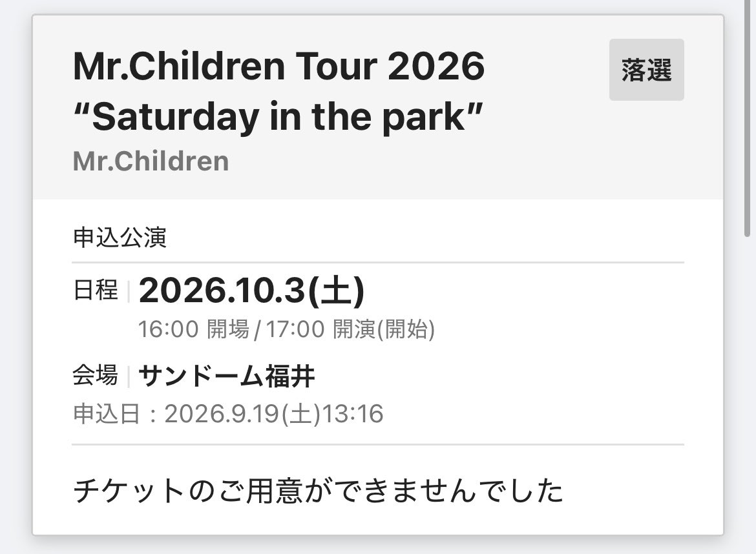Click the 16:00 開場 doors-open time
Image resolution: width=756 pixels, height=554 pixels.
(x=194, y=329)
